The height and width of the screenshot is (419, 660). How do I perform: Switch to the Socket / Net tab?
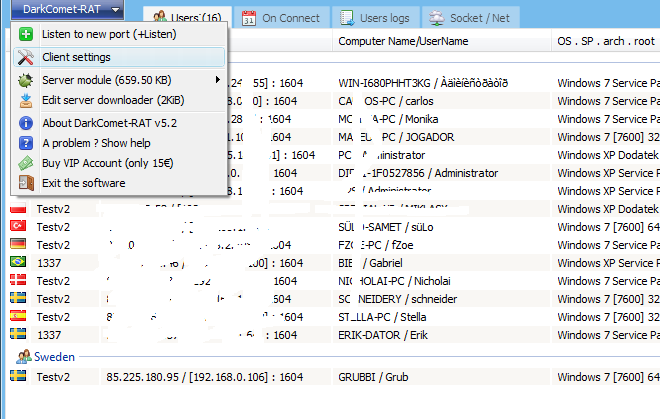(470, 18)
